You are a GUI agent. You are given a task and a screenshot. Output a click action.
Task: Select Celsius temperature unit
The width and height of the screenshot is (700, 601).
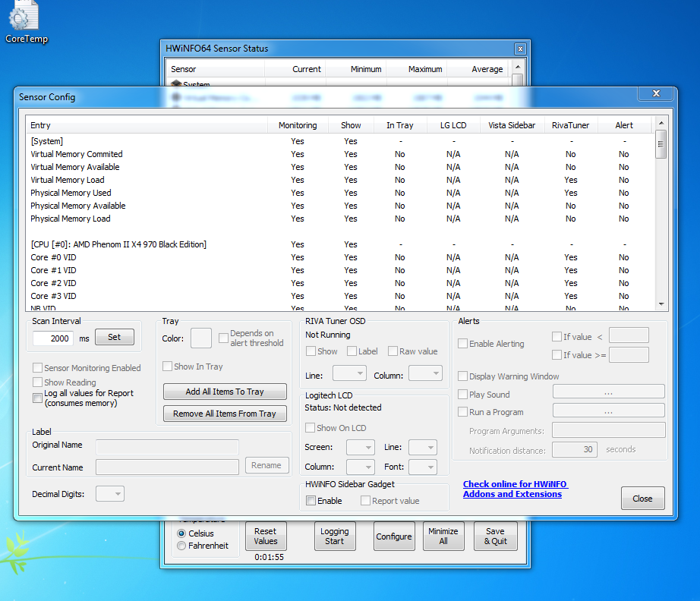coord(181,533)
